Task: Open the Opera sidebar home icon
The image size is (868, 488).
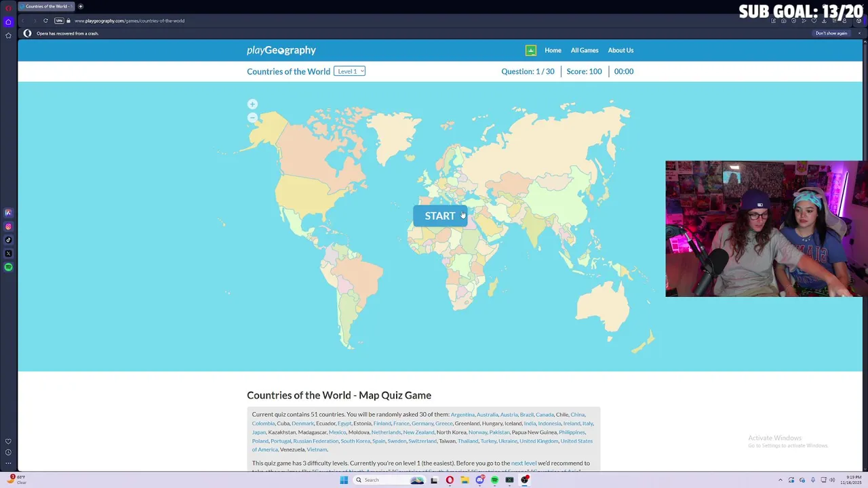Action: [x=8, y=22]
